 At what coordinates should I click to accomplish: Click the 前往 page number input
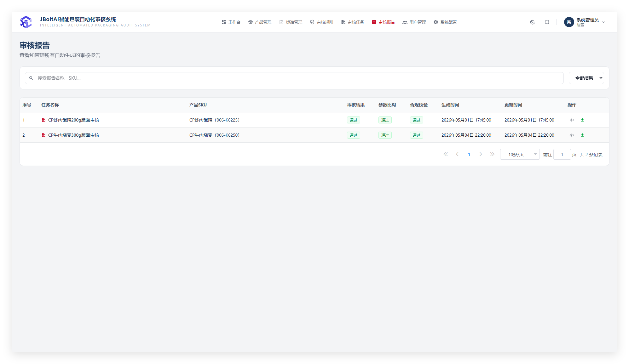[x=562, y=154]
